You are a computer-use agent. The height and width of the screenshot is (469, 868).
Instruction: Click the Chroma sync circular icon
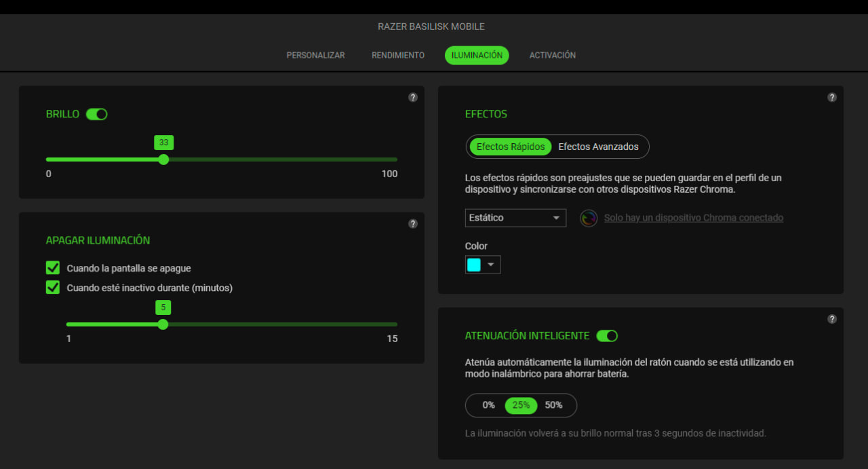coord(589,218)
